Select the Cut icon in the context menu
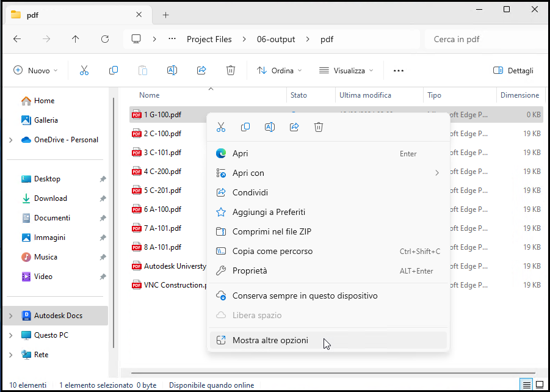 point(220,127)
